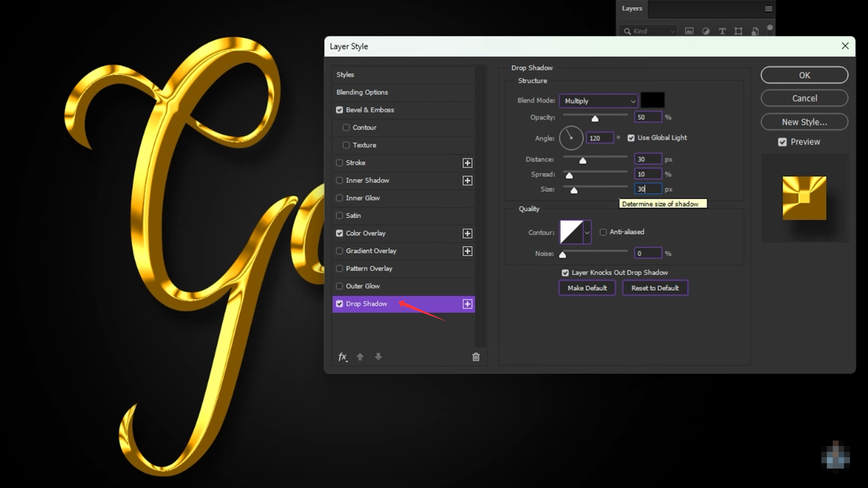The width and height of the screenshot is (868, 488).
Task: Filter for adjustment layers
Action: click(705, 31)
